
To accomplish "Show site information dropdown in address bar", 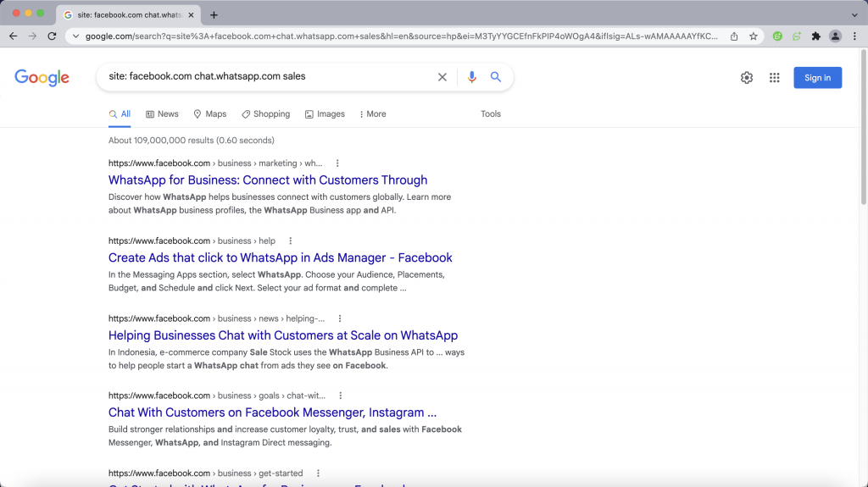I will [x=75, y=36].
